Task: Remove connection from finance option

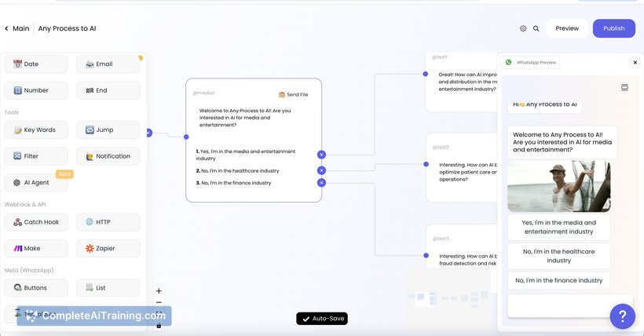Action: tap(321, 182)
